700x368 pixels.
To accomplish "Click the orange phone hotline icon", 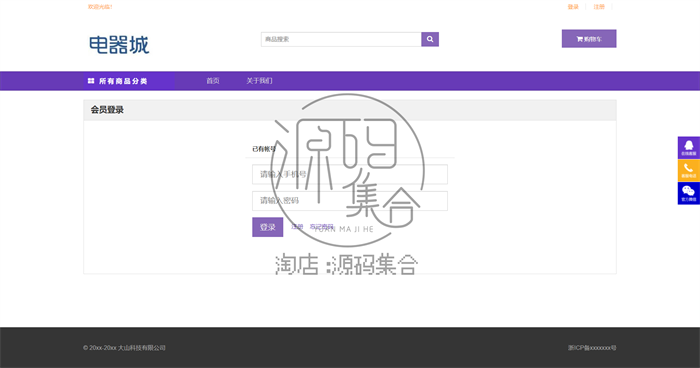I will [688, 171].
